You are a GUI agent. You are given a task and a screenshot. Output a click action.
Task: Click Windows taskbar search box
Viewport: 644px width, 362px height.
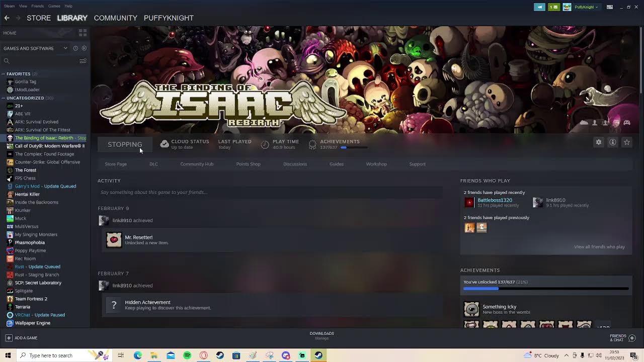[64, 355]
